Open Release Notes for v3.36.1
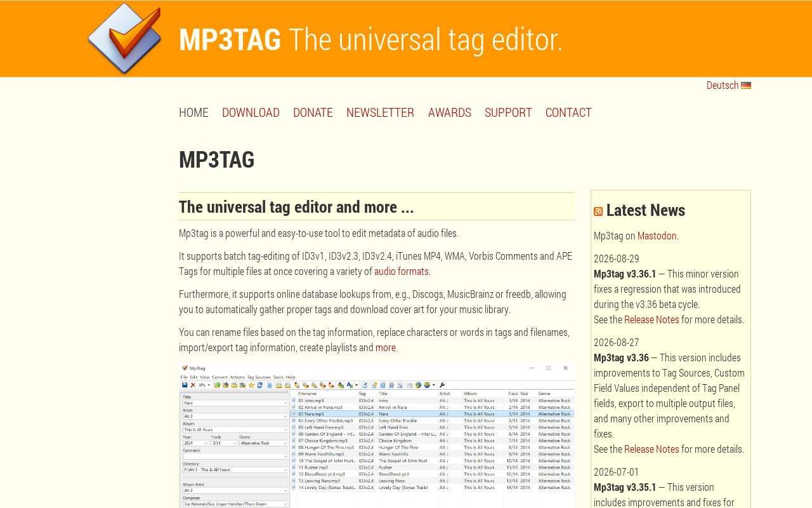Viewport: 812px width, 508px height. click(652, 319)
